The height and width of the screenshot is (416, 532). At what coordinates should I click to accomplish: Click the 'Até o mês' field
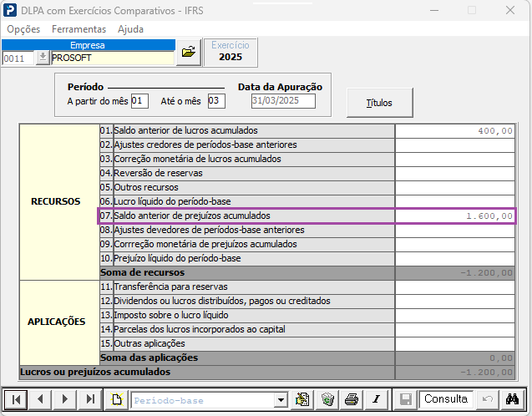tap(216, 101)
